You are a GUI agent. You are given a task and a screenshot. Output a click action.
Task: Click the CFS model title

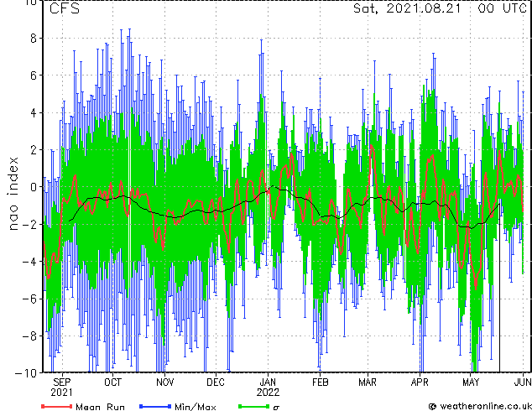[x=65, y=8]
